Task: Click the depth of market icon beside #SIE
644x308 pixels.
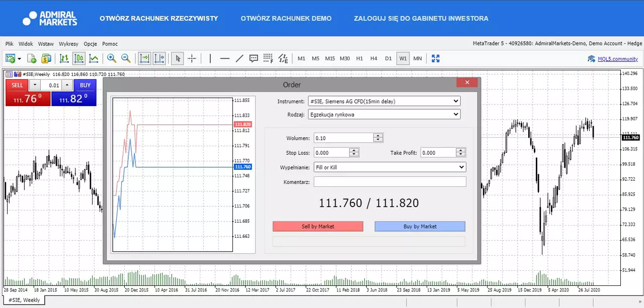Action: click(x=18, y=74)
